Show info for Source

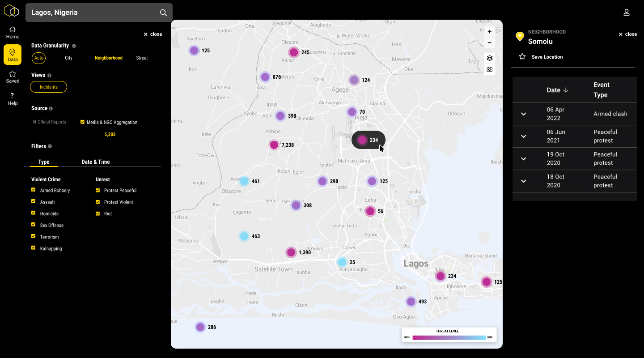pos(51,108)
